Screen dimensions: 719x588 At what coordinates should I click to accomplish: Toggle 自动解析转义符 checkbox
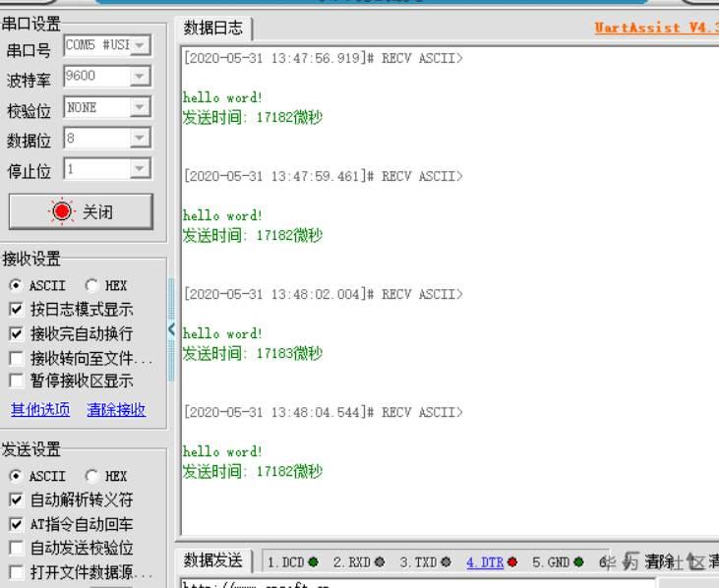[16, 500]
